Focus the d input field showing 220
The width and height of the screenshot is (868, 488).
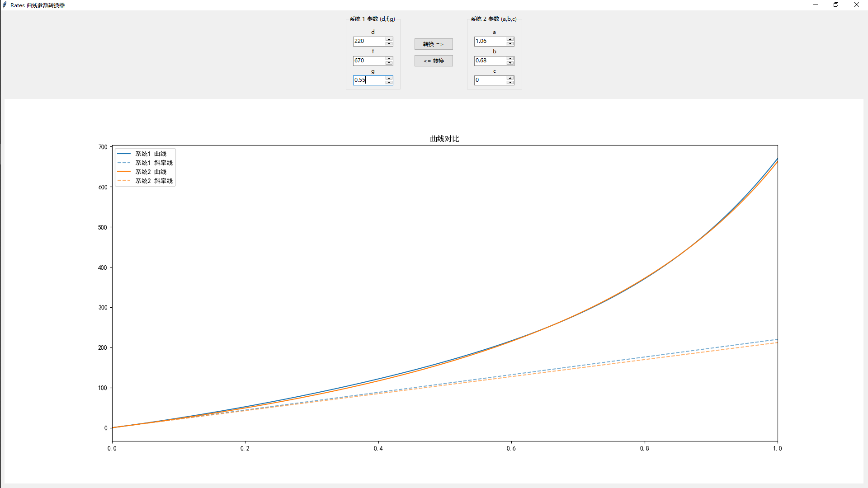tap(369, 41)
